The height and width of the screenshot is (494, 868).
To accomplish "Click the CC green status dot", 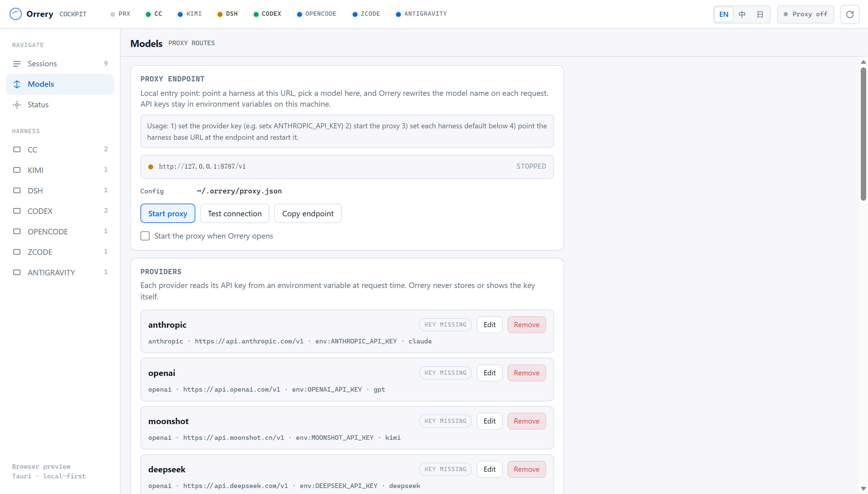I will tap(148, 14).
